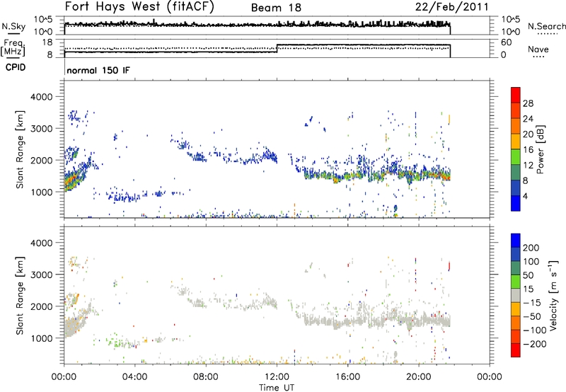566x392 pixels.
Task: Click the 'N.Search' legend label
Action: click(x=546, y=26)
